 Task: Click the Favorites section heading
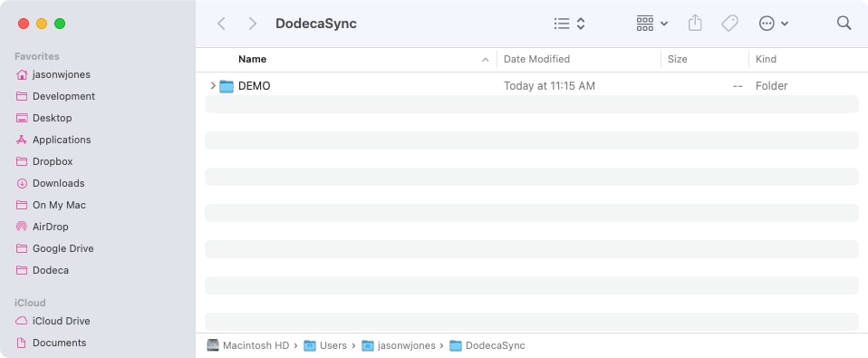coord(37,56)
